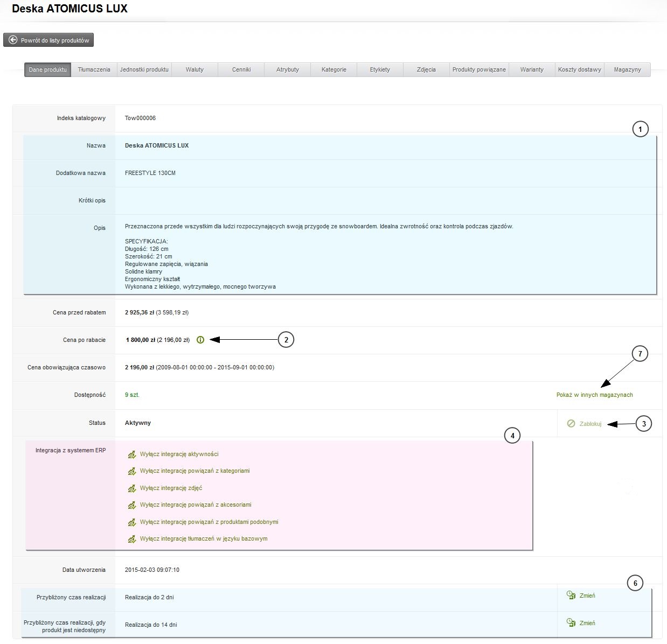667x644 pixels.
Task: Click the catalog index Tow000006
Action: [x=140, y=118]
